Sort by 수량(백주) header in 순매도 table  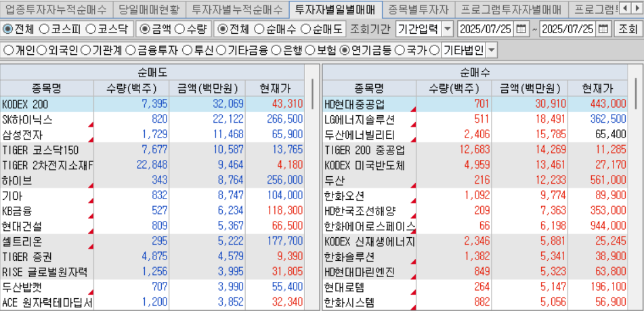(132, 88)
